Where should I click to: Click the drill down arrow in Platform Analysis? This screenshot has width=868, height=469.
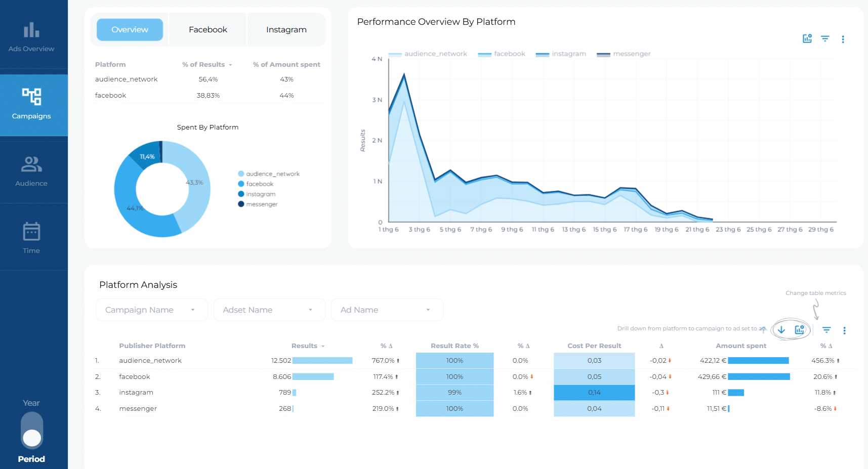pos(781,330)
